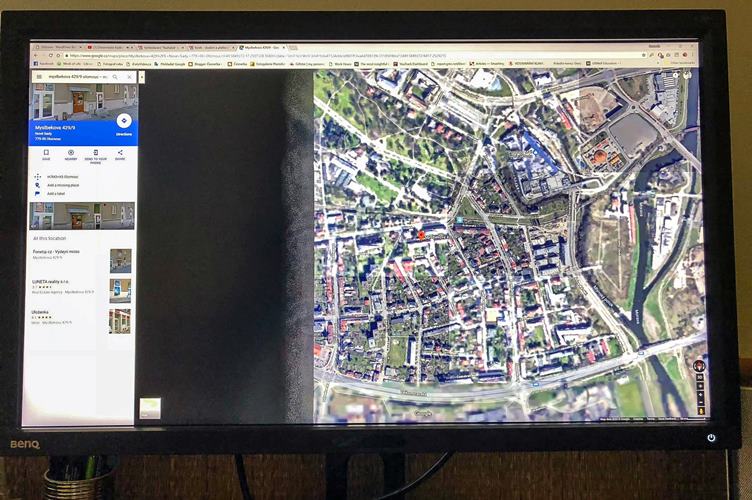Toggle the 3D view button
The width and height of the screenshot is (752, 500).
click(700, 378)
